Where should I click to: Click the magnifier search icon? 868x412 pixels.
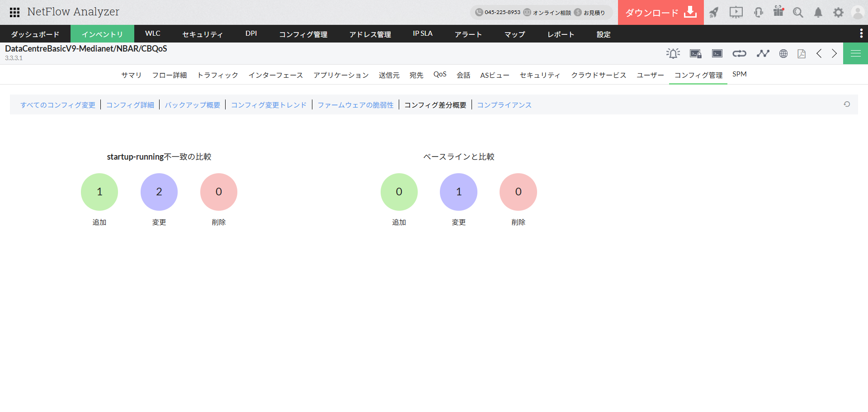798,12
